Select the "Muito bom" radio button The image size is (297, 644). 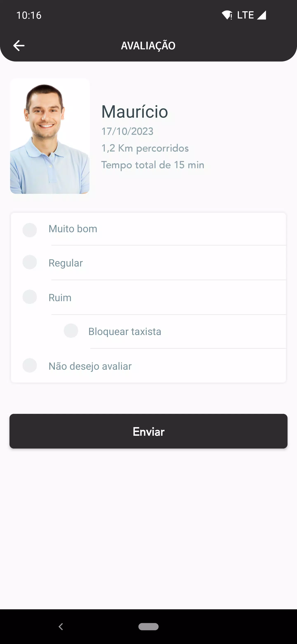(x=30, y=230)
